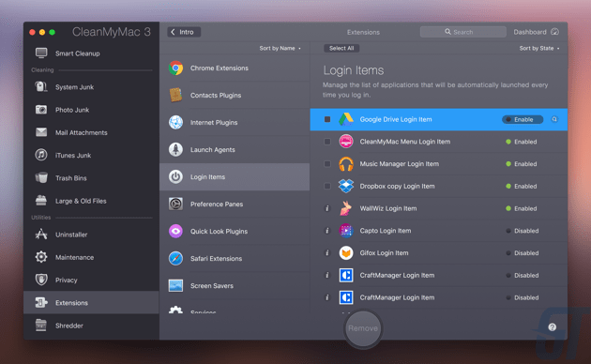The height and width of the screenshot is (364, 591).
Task: Click the Dropbox box icon
Action: pyautogui.click(x=345, y=186)
